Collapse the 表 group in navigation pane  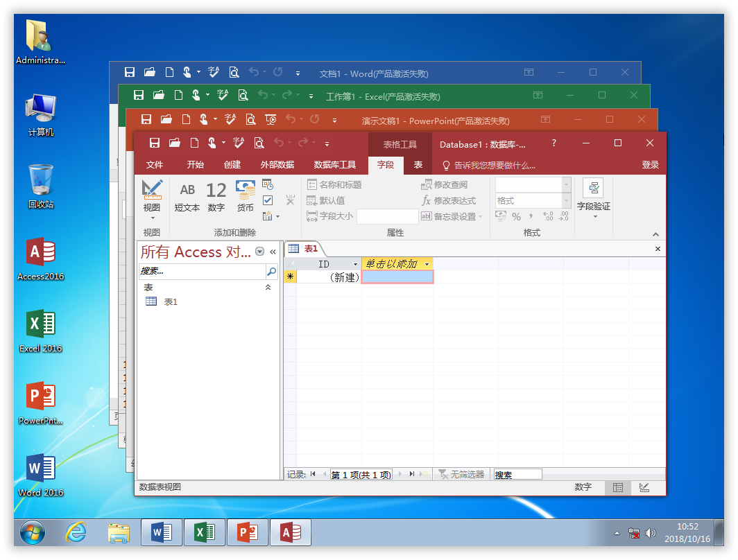point(268,287)
